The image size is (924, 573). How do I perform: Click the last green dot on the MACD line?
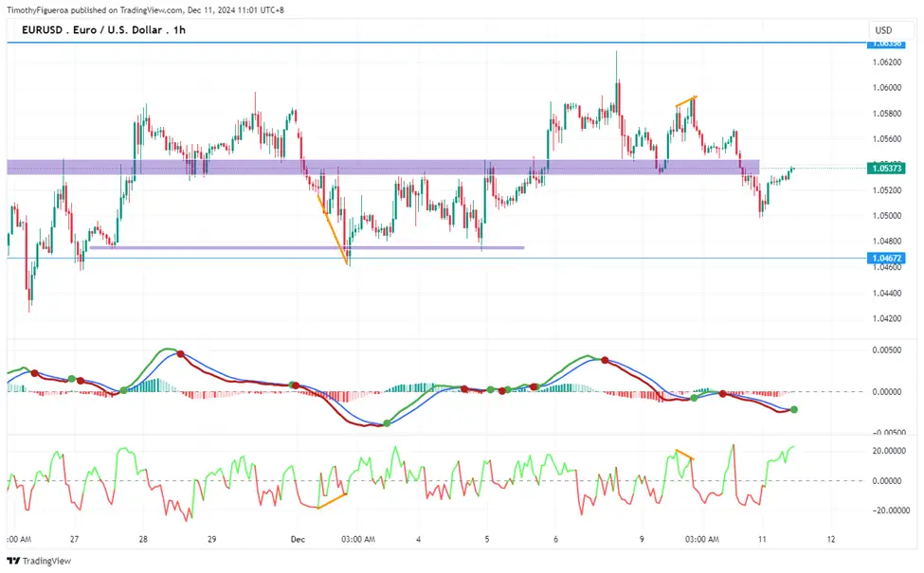pos(794,409)
